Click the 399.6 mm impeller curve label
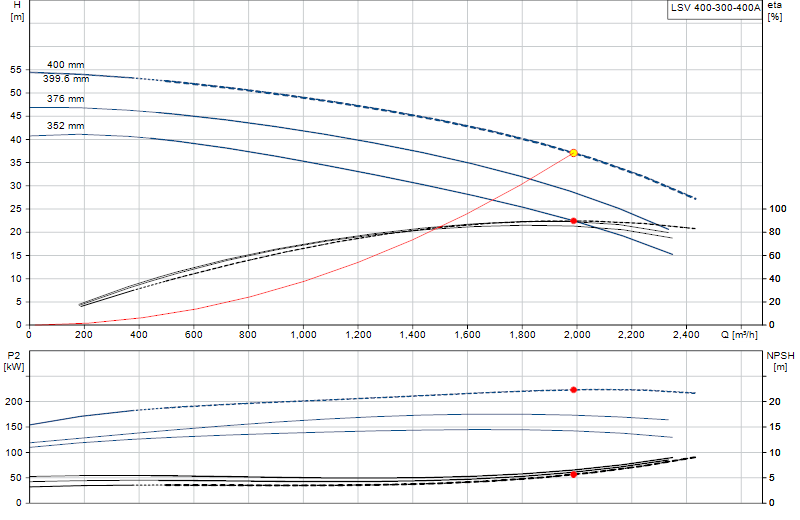This screenshot has width=800, height=520. click(66, 79)
